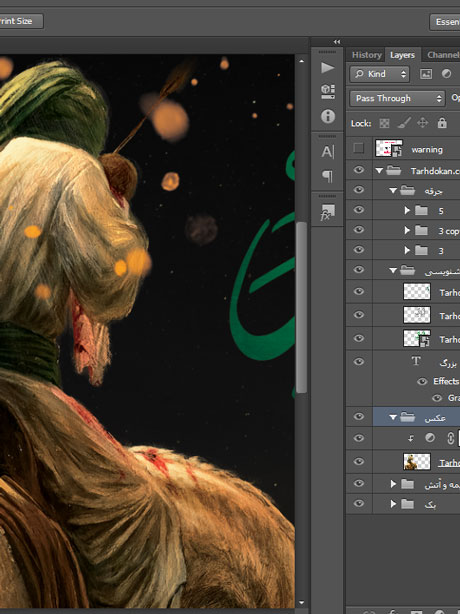This screenshot has height=614, width=460.
Task: Select group named 3 copy
Action: coord(448,231)
